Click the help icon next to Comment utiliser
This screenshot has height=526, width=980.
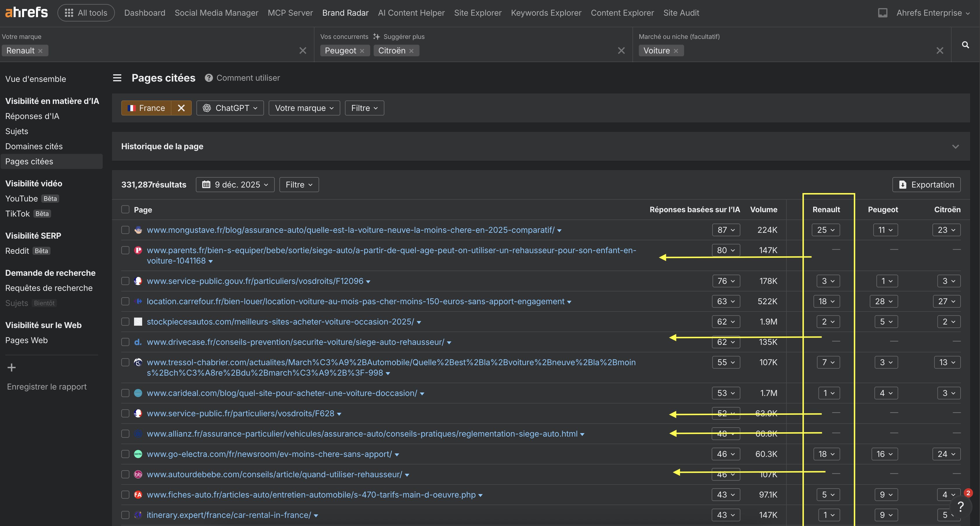209,78
